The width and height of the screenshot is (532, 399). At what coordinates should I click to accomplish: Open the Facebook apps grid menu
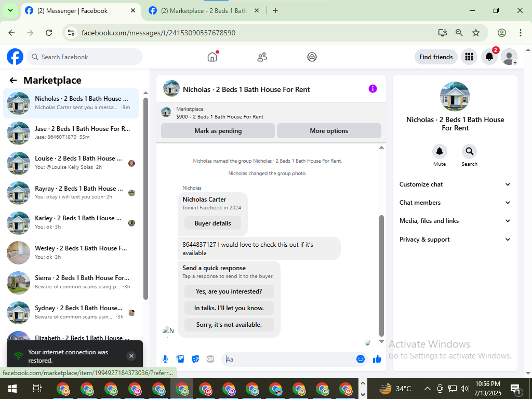click(x=469, y=57)
